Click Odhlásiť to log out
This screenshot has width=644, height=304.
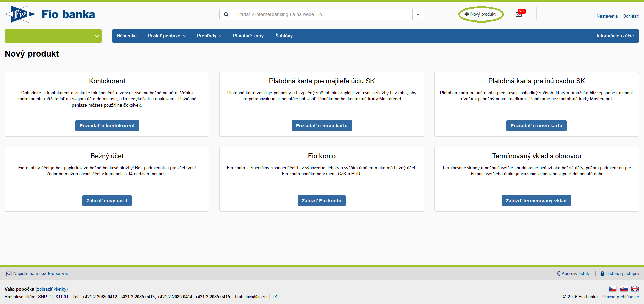[x=631, y=16]
